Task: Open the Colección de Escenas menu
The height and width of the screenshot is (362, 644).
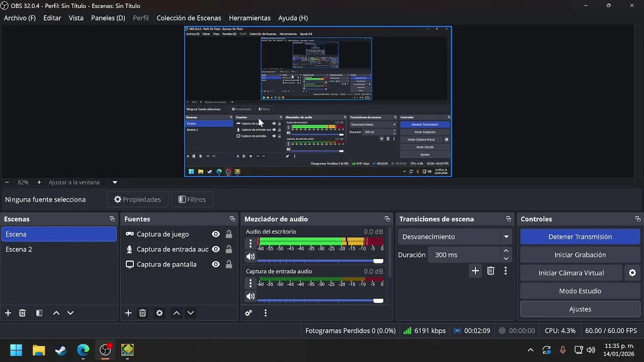Action: (x=189, y=18)
